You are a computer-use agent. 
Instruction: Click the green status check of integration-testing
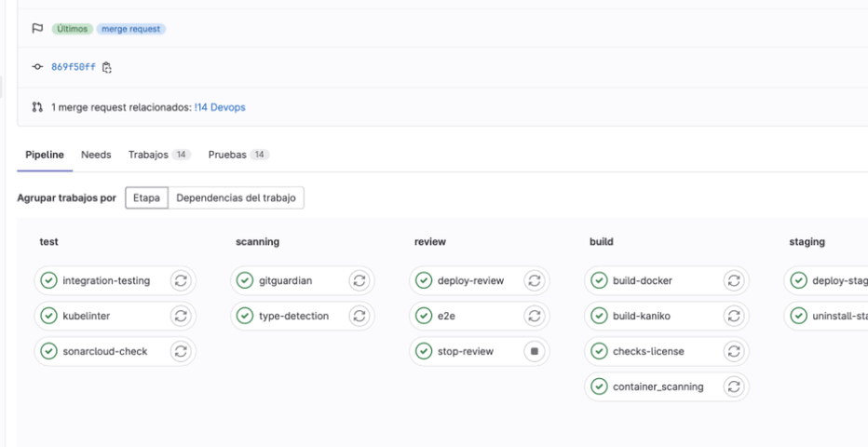point(49,280)
